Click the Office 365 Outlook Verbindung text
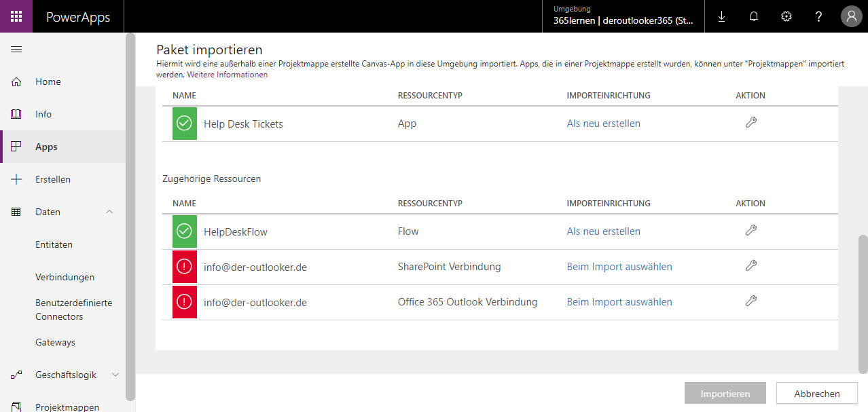Screen dimensions: 868x412 point(467,302)
